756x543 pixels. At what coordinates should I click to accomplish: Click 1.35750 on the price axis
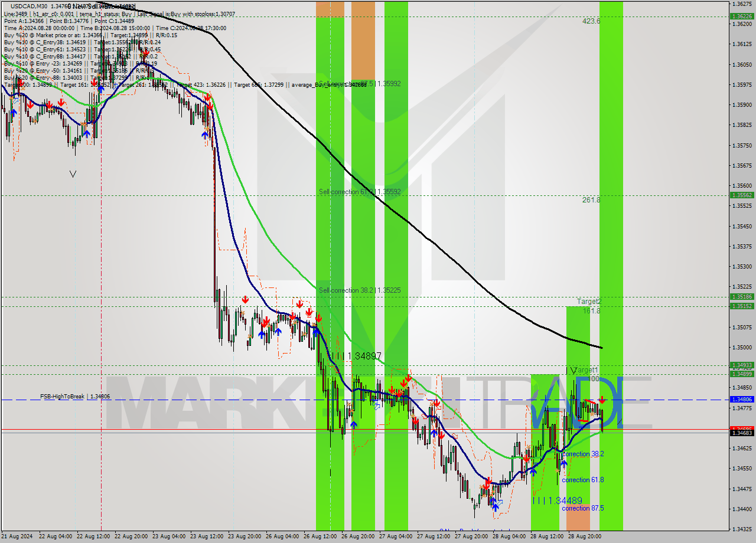tap(742, 145)
